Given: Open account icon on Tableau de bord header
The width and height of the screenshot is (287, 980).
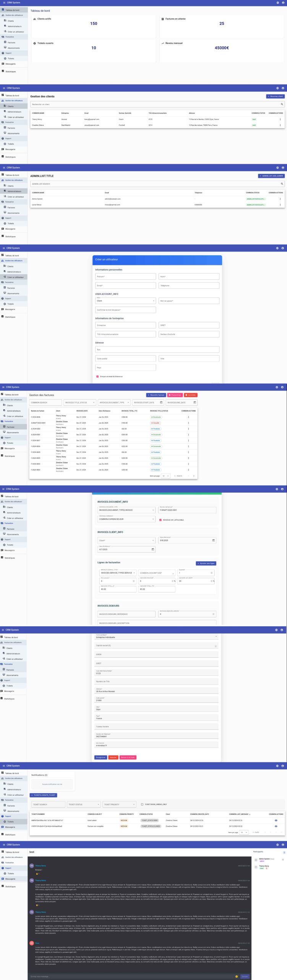Looking at the screenshot, I should 283,3.
